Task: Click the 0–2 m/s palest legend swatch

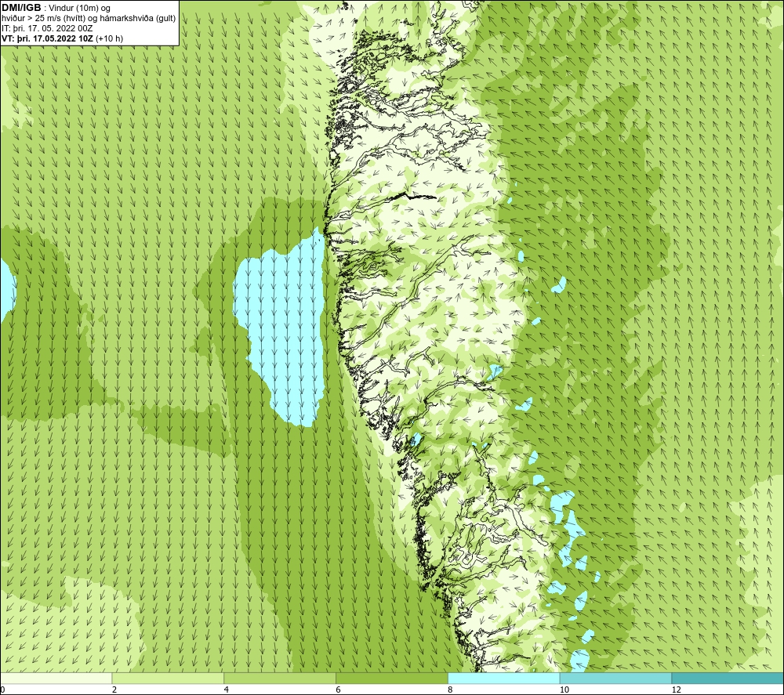Action: click(56, 678)
